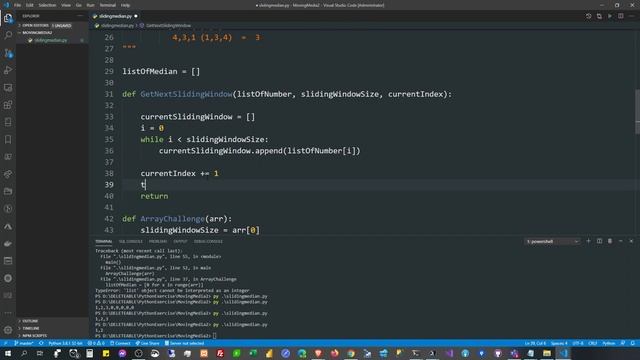This screenshot has height=360, width=640.
Task: Click the Connect status bar button
Action: point(120,343)
